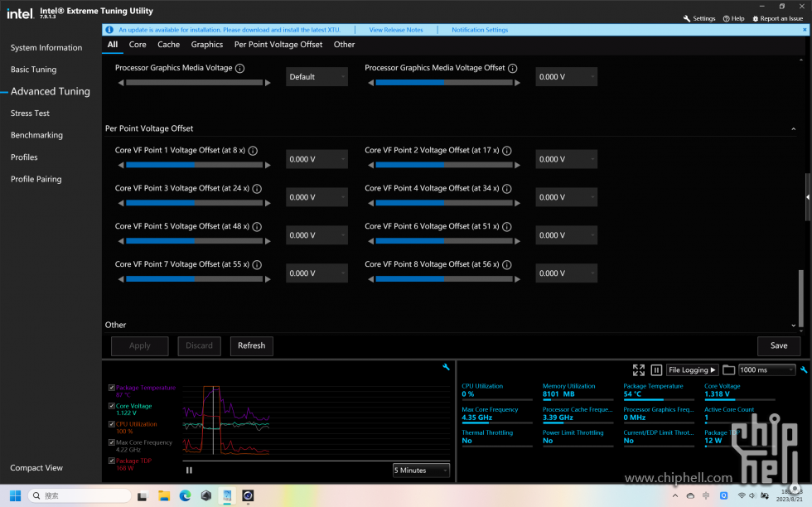Open the Help icon
The image size is (812, 507).
point(726,19)
